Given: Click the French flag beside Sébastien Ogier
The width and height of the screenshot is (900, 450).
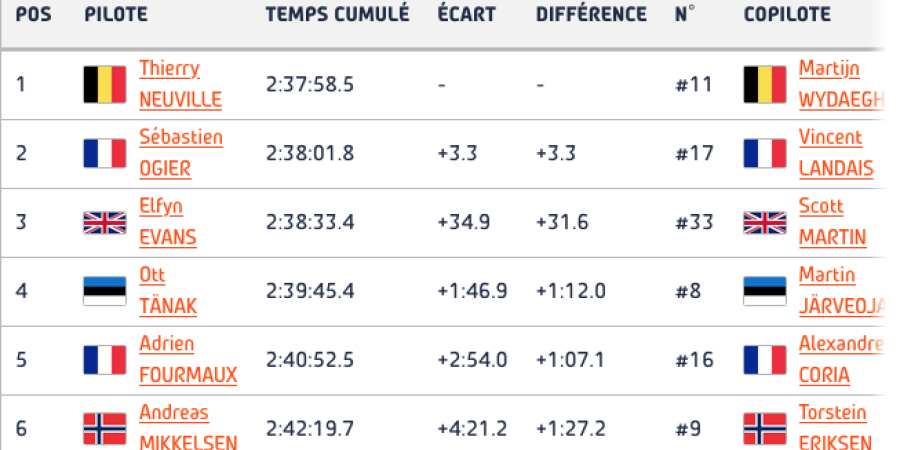Looking at the screenshot, I should (x=104, y=153).
